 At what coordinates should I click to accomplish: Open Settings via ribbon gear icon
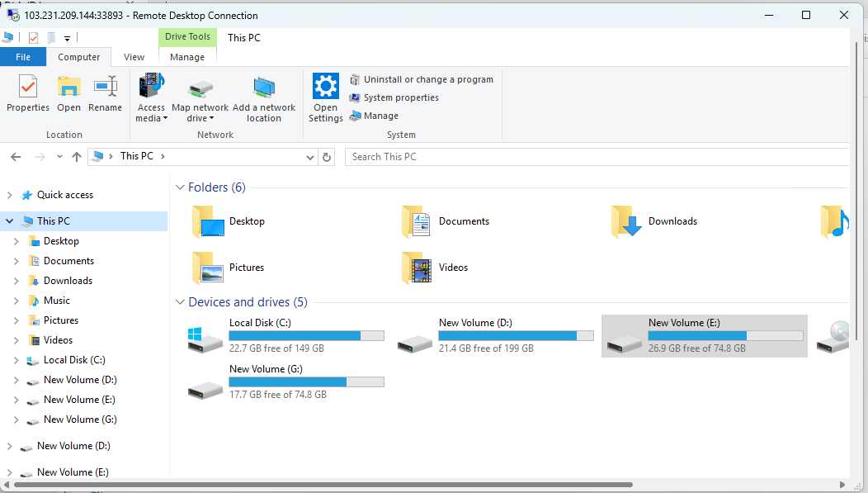pyautogui.click(x=326, y=86)
